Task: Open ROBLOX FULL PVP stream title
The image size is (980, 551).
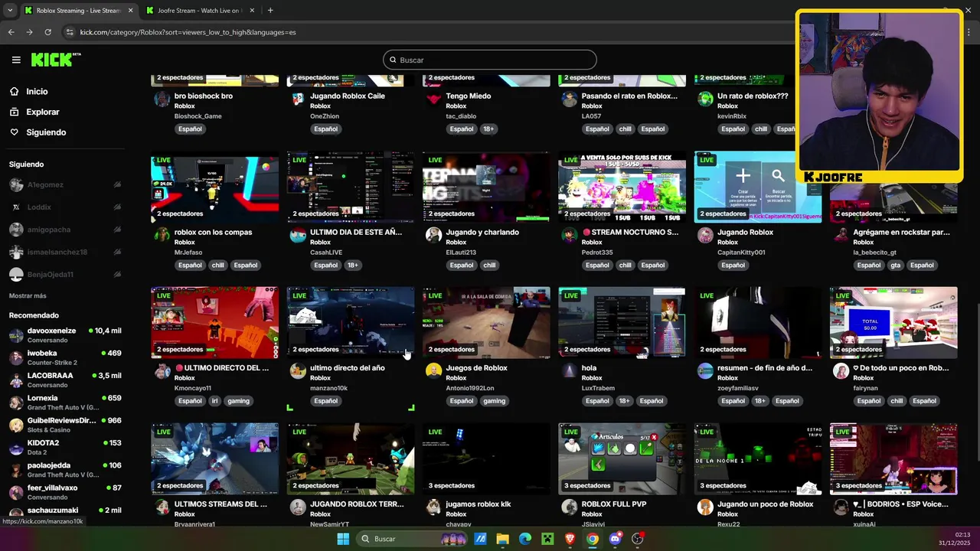Action: click(x=614, y=504)
